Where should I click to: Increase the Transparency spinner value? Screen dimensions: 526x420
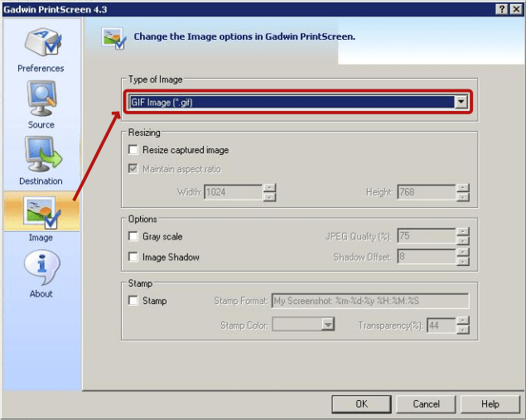tap(462, 321)
